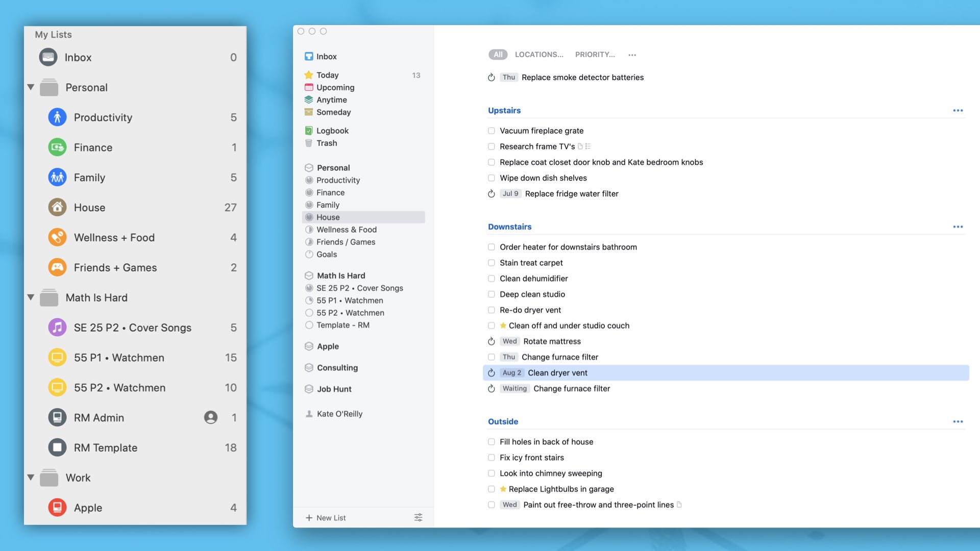Open the Downstairs heading more menu
Image resolution: width=980 pixels, height=551 pixels.
click(x=958, y=227)
